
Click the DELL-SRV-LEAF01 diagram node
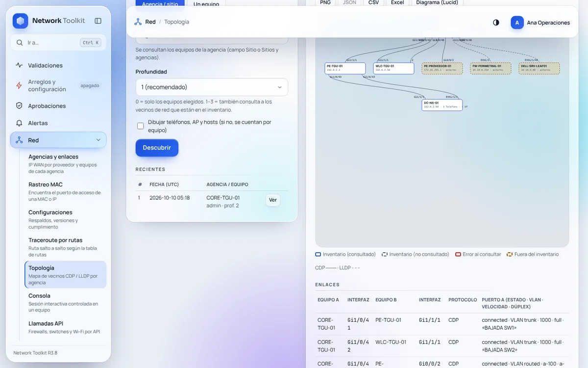click(539, 68)
